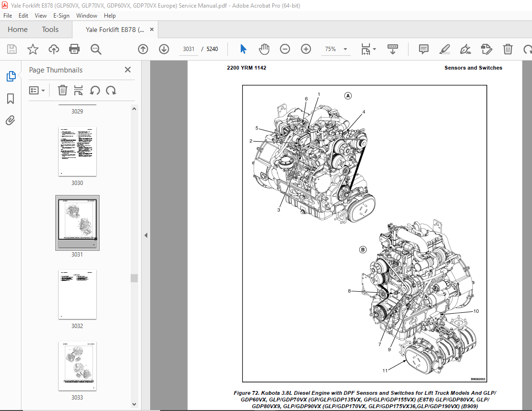Click the read mode keyboard icon
The height and width of the screenshot is (411, 532).
[392, 49]
